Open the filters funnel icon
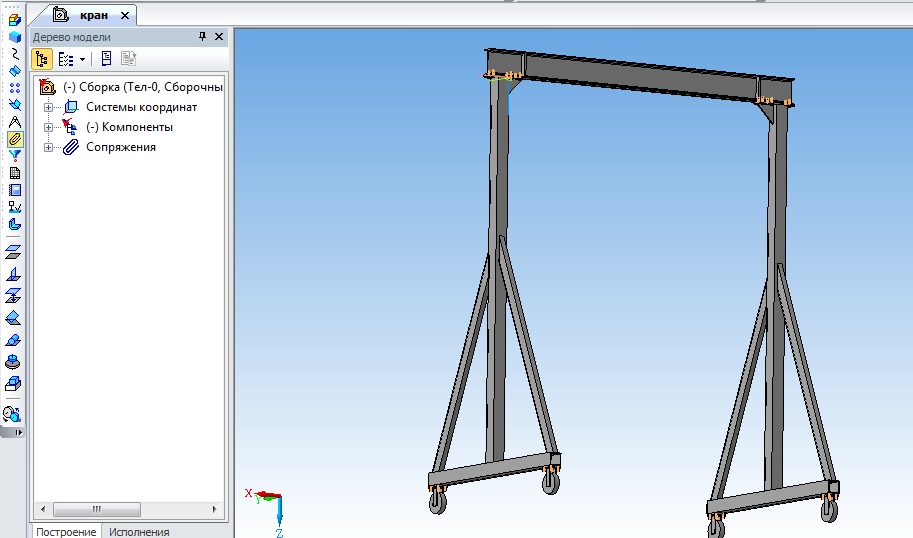Image resolution: width=913 pixels, height=538 pixels. pyautogui.click(x=15, y=155)
